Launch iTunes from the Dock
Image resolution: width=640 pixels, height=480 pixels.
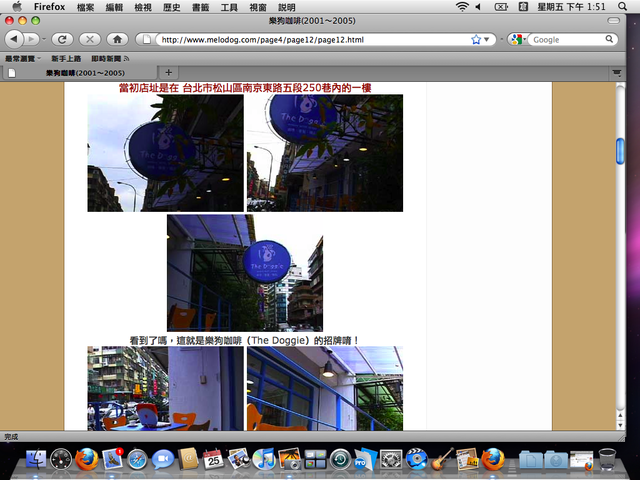[264, 459]
